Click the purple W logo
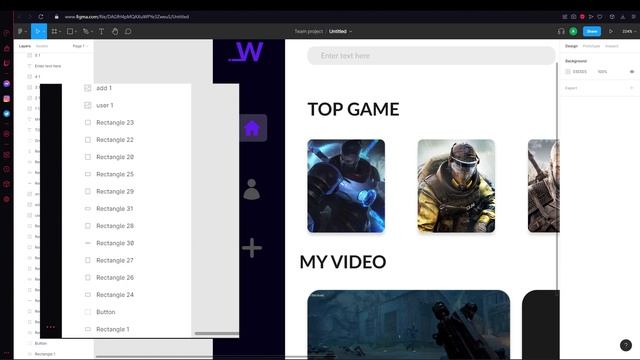This screenshot has height=360, width=640. point(246,51)
